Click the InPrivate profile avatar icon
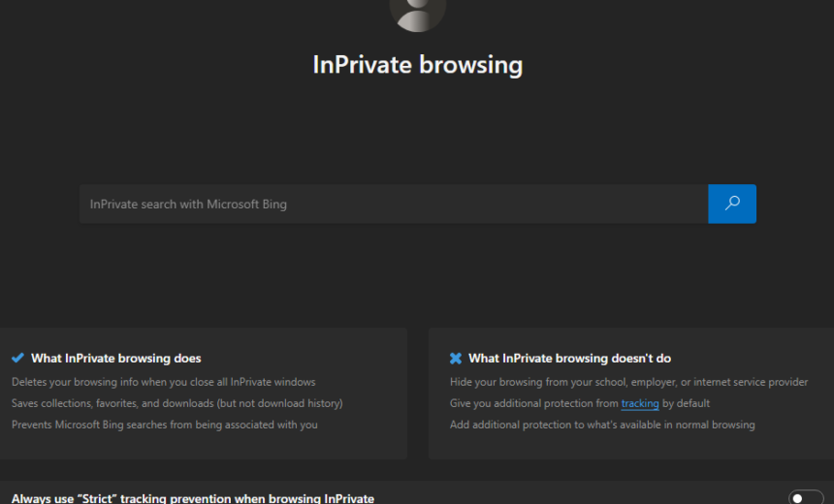Image resolution: width=834 pixels, height=504 pixels. [418, 14]
